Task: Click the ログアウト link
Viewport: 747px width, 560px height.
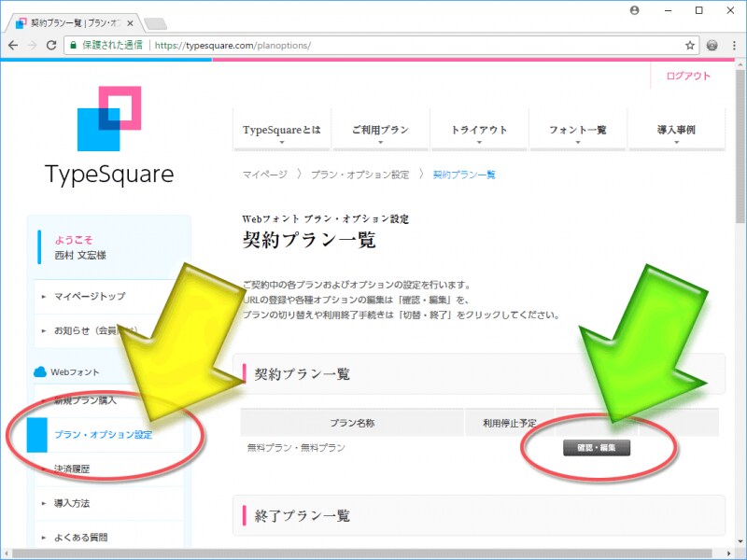Action: click(x=688, y=77)
